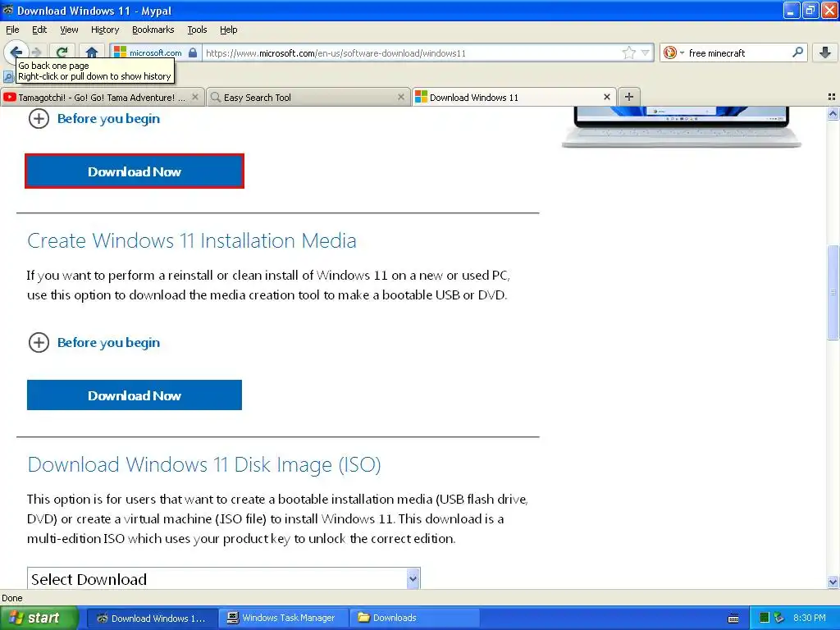Open the File menu
This screenshot has width=840, height=630.
point(12,30)
